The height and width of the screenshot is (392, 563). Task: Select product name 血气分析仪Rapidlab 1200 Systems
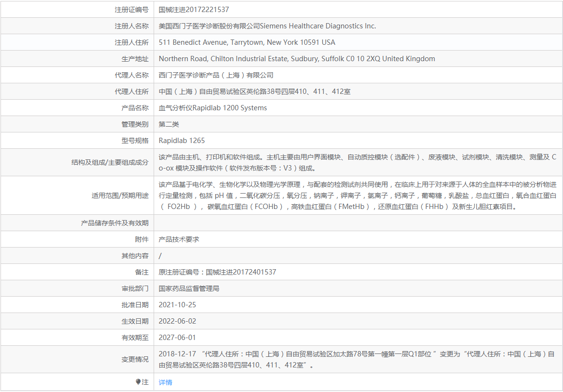click(213, 108)
